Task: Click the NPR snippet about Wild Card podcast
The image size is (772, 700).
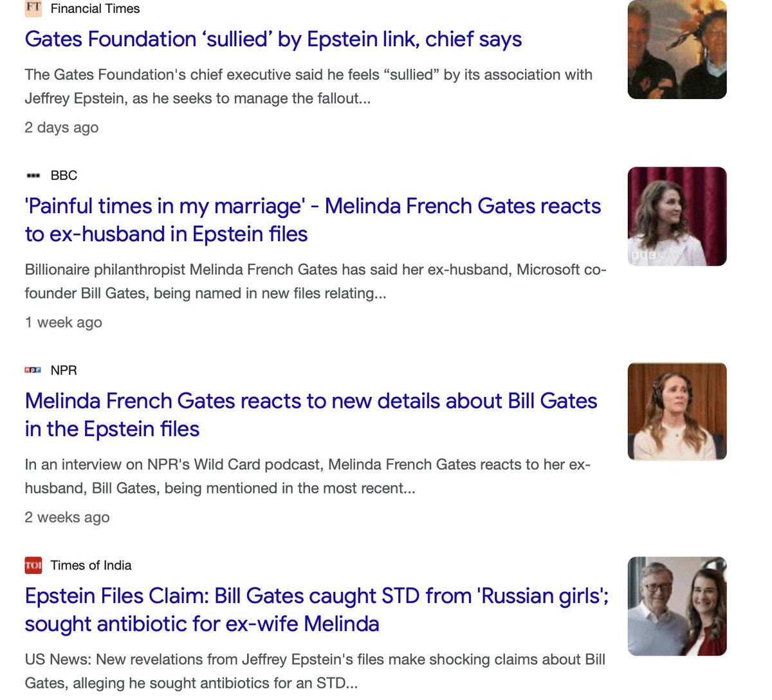Action: (308, 476)
